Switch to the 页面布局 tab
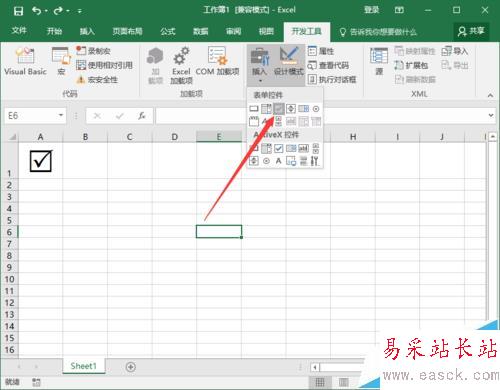500x390 pixels. point(127,31)
